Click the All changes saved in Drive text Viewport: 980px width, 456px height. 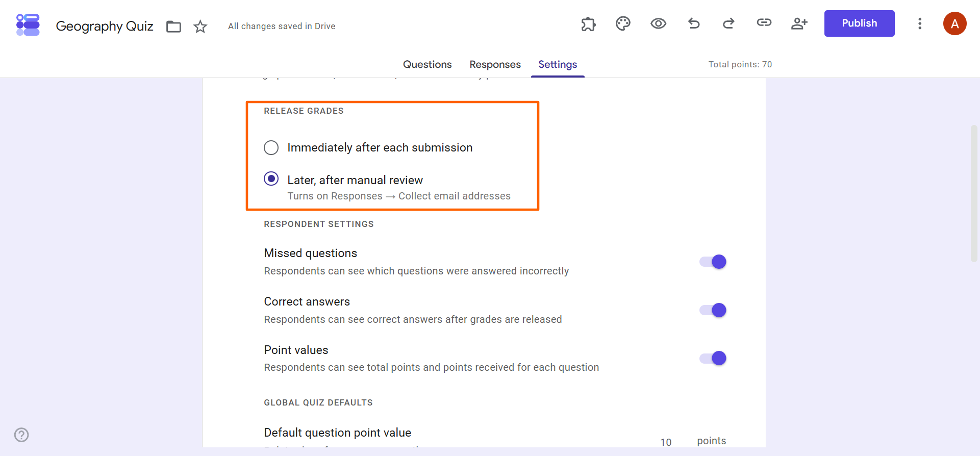coord(282,26)
